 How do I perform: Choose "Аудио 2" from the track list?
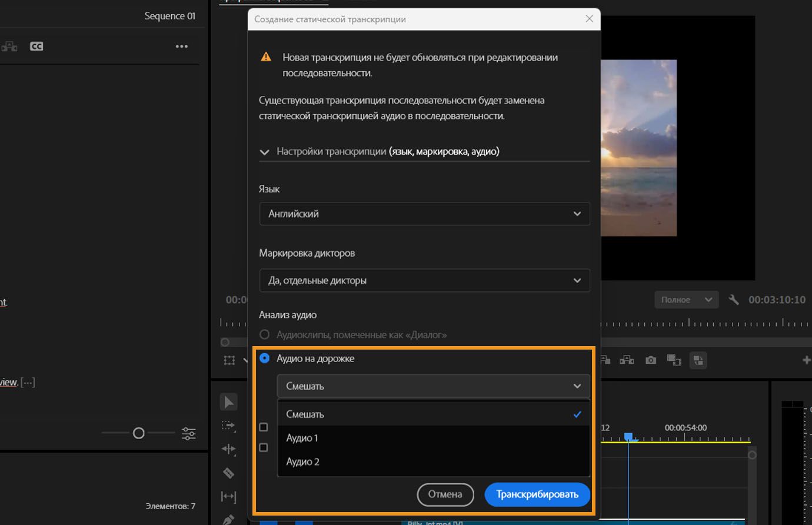coord(302,461)
